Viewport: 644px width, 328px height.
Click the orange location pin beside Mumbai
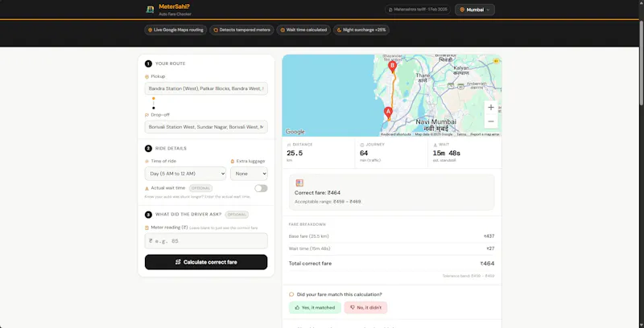pos(462,10)
